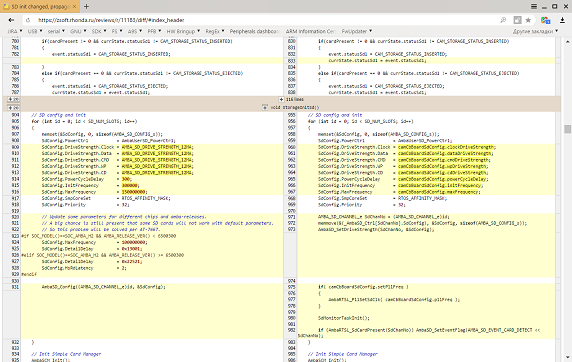Click the memmove line on right line 972
572x362 pixels.
(422, 223)
